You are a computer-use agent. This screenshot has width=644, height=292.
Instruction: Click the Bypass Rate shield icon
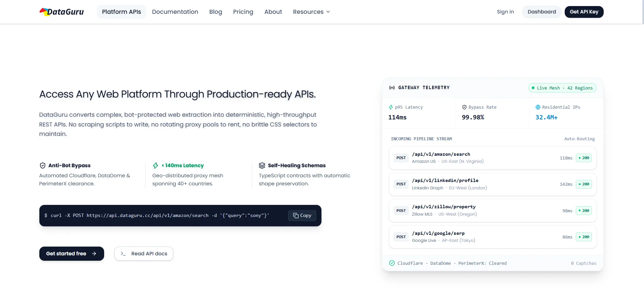point(464,107)
